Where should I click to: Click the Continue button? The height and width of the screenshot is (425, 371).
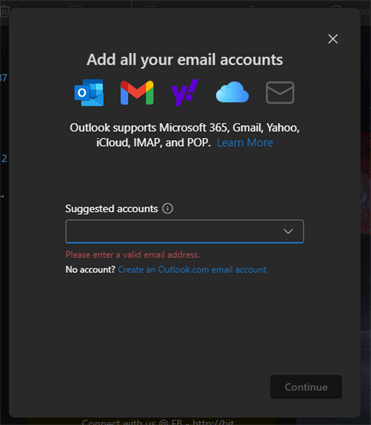coord(306,387)
